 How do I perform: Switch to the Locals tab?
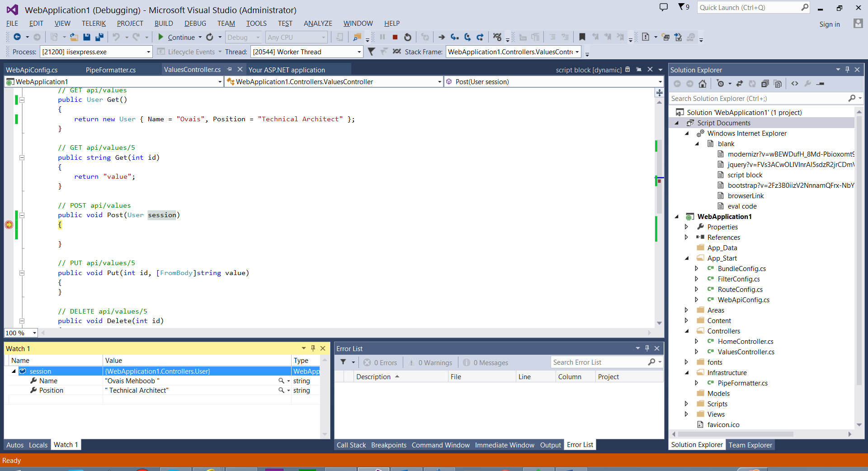click(38, 445)
